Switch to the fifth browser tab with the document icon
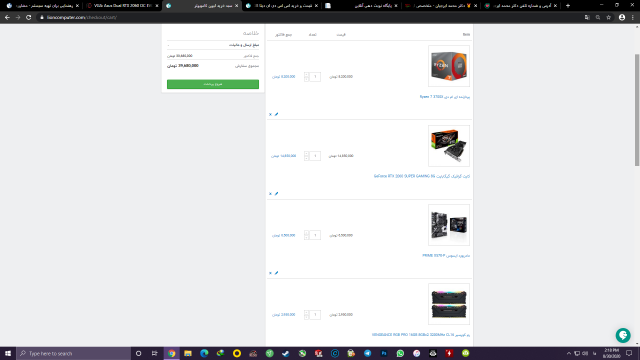Viewport: 640px width, 360px height. click(x=361, y=6)
